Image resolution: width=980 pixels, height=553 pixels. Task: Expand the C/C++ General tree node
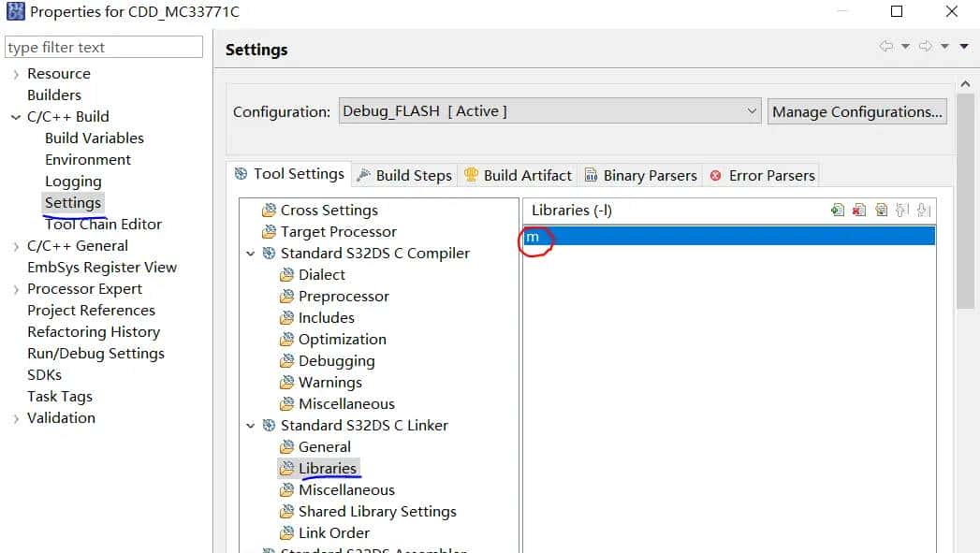[x=16, y=246]
